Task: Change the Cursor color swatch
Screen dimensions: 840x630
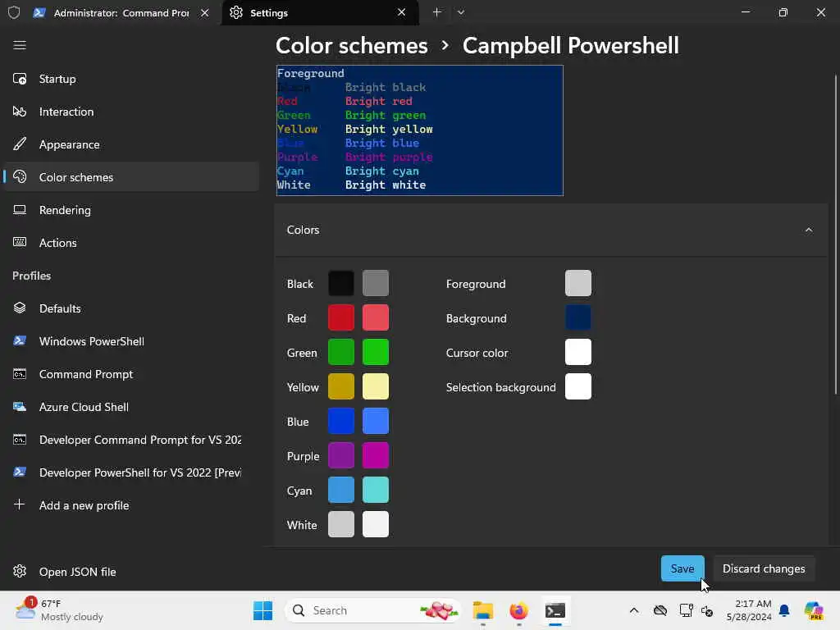Action: pyautogui.click(x=578, y=352)
